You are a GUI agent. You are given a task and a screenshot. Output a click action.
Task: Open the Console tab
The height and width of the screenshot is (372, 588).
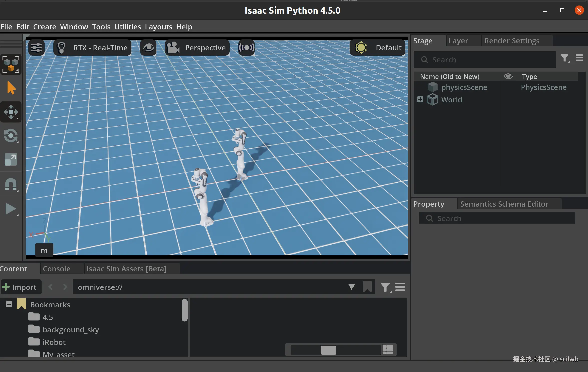coord(57,269)
